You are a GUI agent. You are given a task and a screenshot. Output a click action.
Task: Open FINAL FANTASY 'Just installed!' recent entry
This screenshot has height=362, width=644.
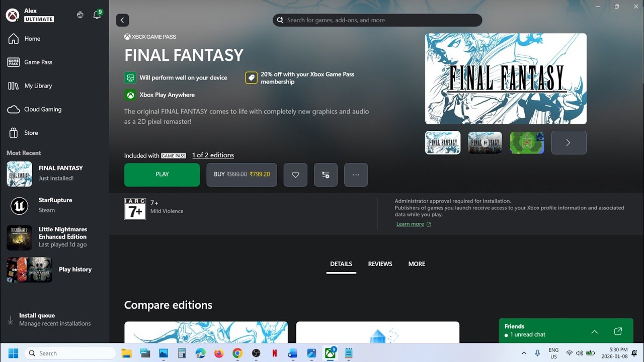[x=54, y=173]
